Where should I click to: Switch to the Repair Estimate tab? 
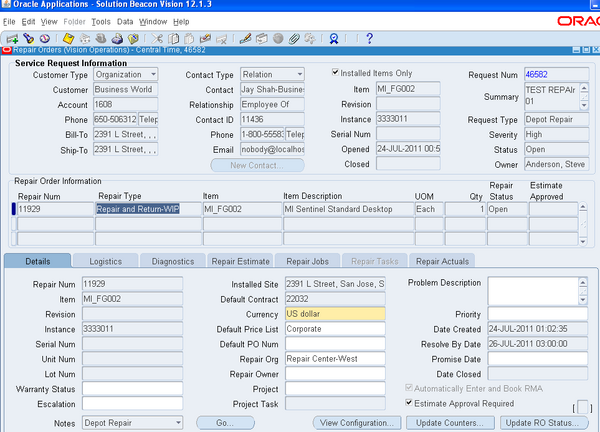(x=241, y=261)
